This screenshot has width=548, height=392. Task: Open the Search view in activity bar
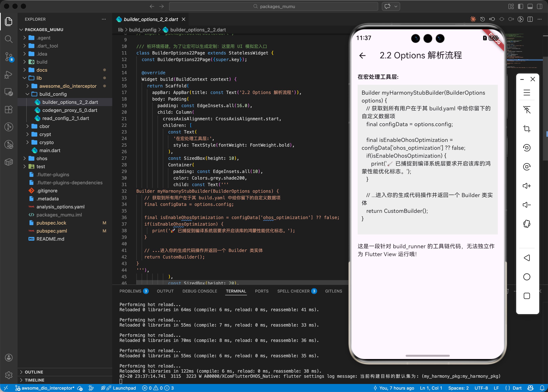(9, 39)
